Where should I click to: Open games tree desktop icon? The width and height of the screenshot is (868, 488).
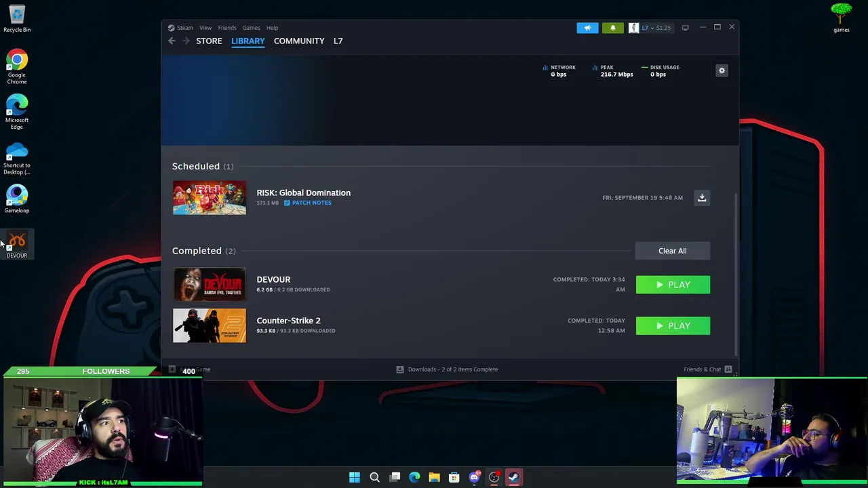pos(841,18)
